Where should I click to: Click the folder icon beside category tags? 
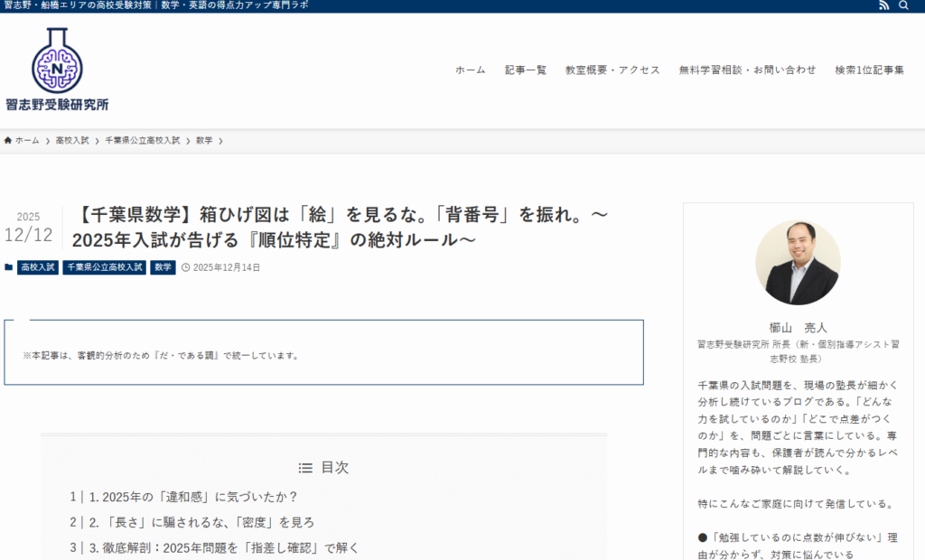pos(9,267)
